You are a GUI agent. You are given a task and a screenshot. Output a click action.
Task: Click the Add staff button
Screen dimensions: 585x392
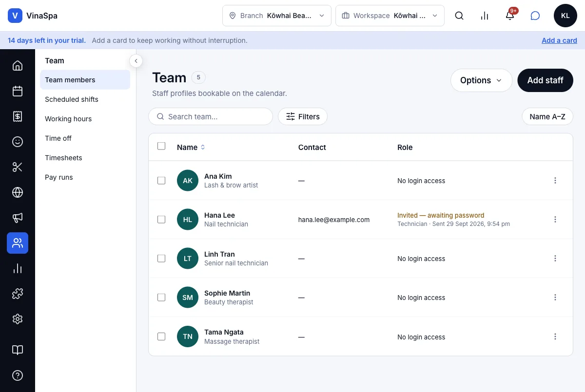(545, 80)
